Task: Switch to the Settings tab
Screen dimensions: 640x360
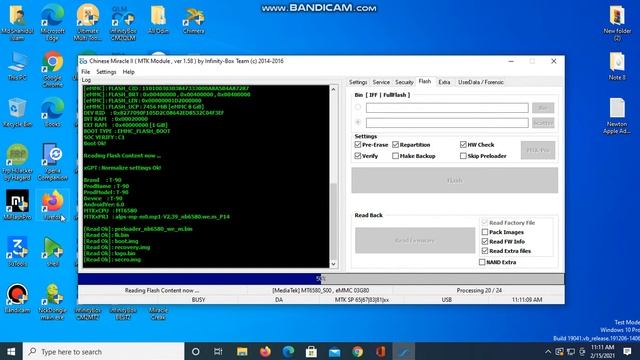Action: [358, 82]
